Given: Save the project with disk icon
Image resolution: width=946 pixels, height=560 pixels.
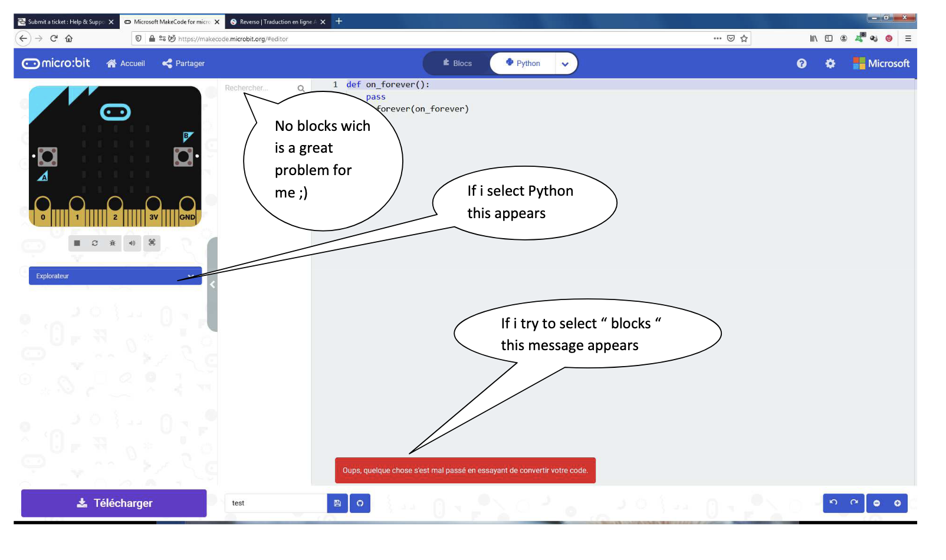Looking at the screenshot, I should tap(337, 503).
